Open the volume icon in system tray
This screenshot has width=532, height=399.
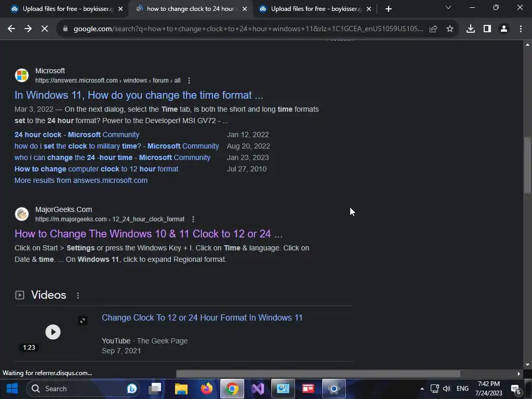(447, 389)
